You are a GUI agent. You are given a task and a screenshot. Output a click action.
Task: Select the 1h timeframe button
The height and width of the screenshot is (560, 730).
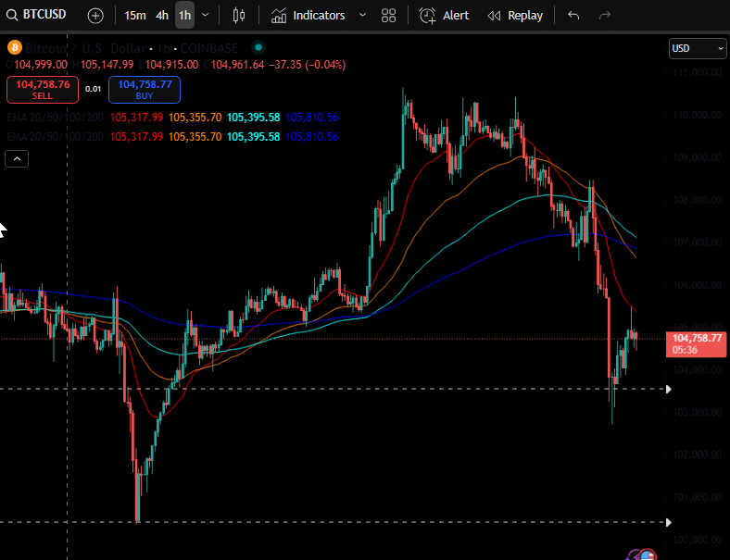click(184, 16)
